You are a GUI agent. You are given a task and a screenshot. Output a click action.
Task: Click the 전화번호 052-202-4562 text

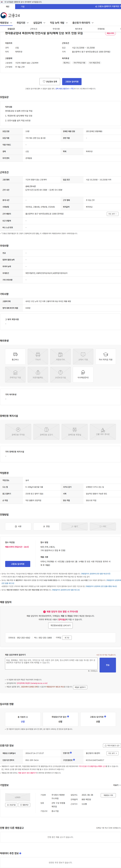[19, 638]
